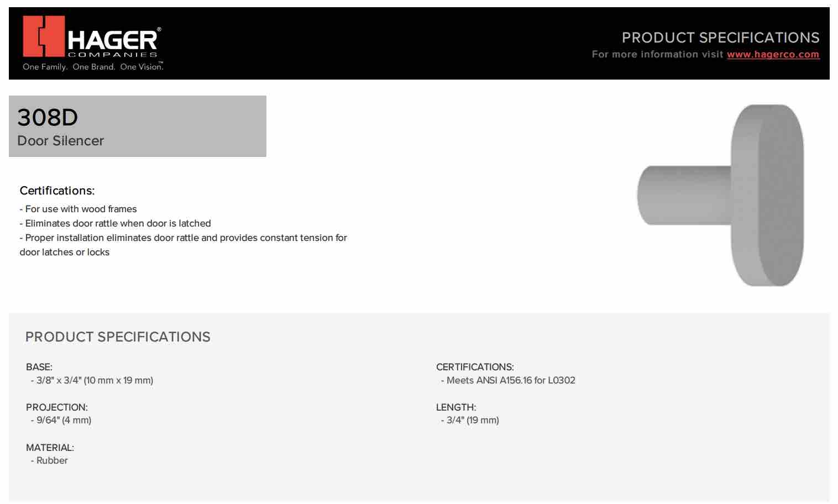Click the 9/64" (4 mm) projection value
Image resolution: width=838 pixels, height=504 pixels.
[61, 420]
